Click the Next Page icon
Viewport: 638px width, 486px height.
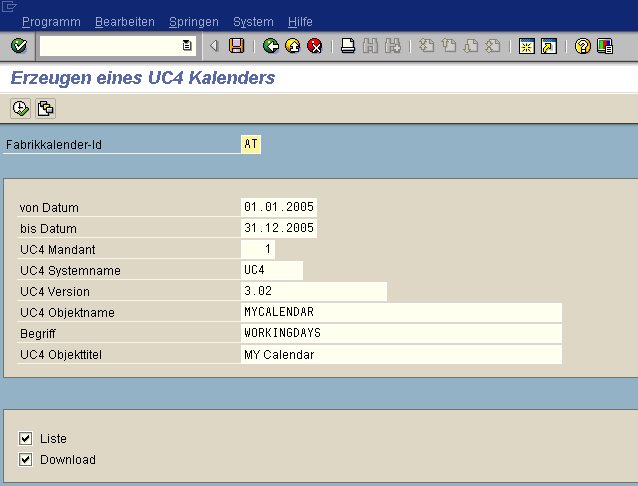tap(471, 46)
